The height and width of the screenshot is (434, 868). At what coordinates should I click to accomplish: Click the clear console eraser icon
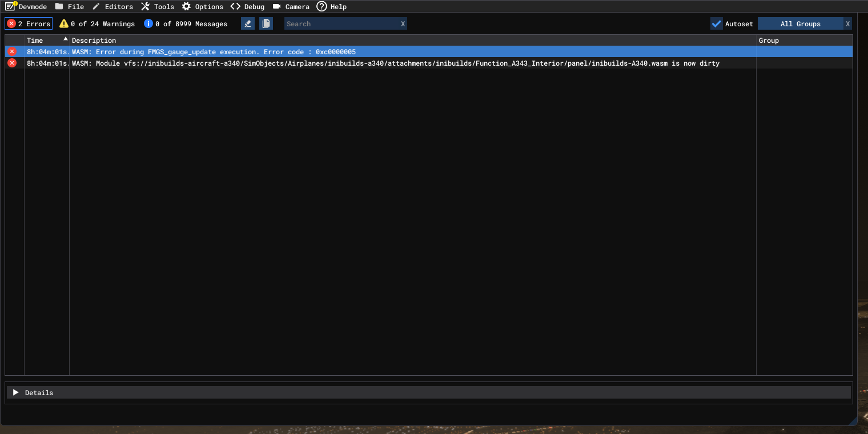[x=247, y=23]
